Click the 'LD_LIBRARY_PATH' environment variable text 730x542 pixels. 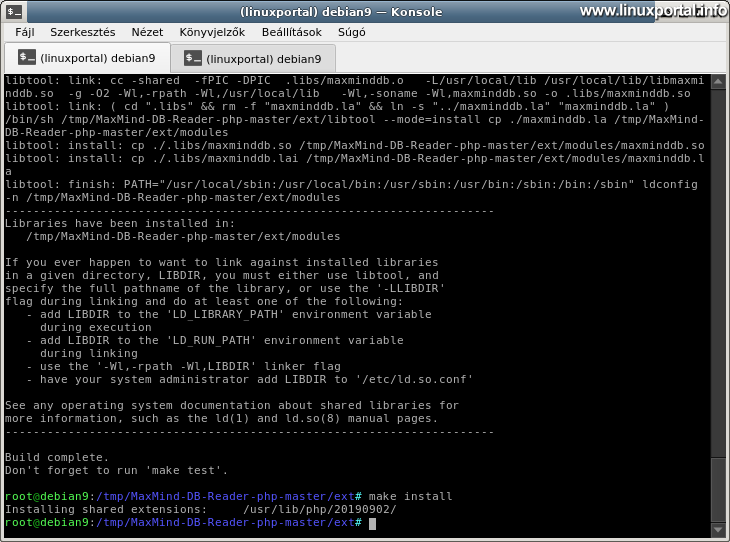click(x=225, y=314)
